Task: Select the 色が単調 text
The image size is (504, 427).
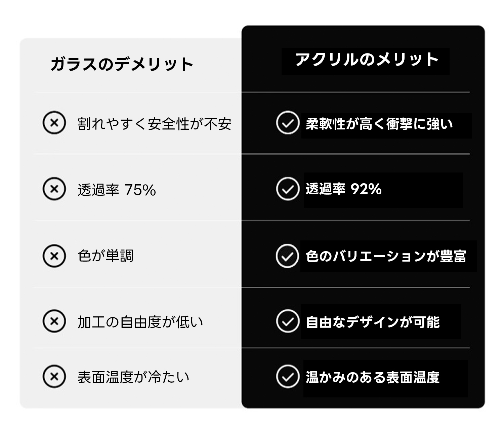Action: (x=106, y=256)
